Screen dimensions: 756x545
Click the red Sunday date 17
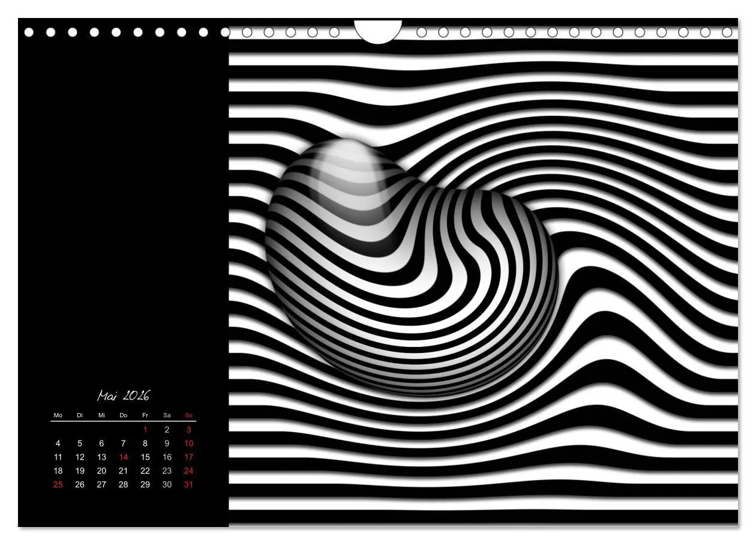[x=188, y=457]
